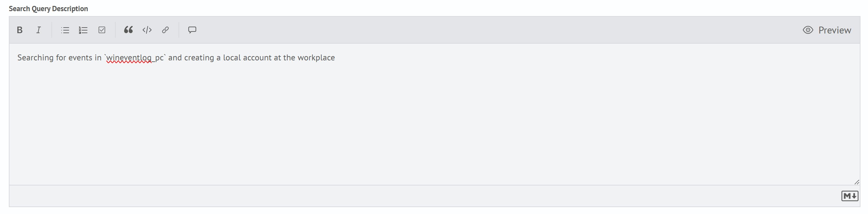Toggle bold formatting in the editor
Viewport: 868px width, 214px height.
tap(20, 30)
